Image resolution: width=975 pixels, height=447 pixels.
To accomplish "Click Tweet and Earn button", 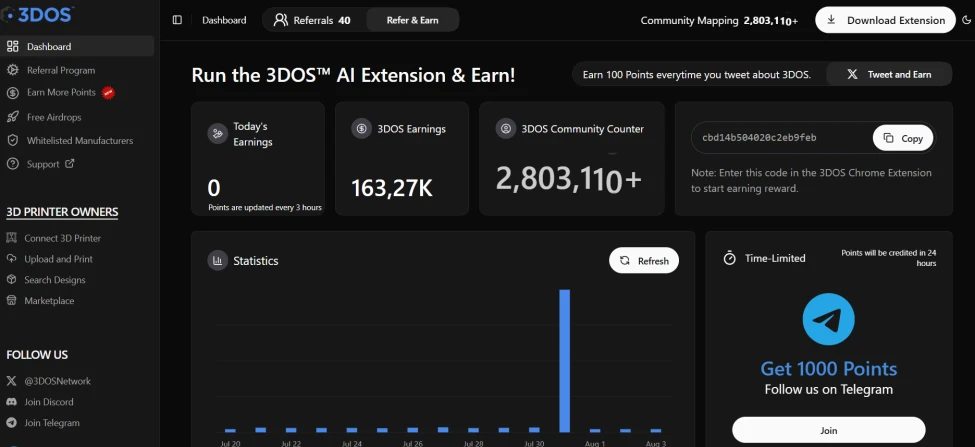I will 889,74.
